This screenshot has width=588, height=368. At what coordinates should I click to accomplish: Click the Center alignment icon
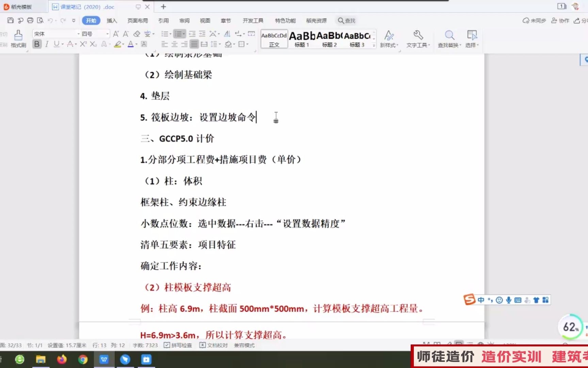click(175, 44)
